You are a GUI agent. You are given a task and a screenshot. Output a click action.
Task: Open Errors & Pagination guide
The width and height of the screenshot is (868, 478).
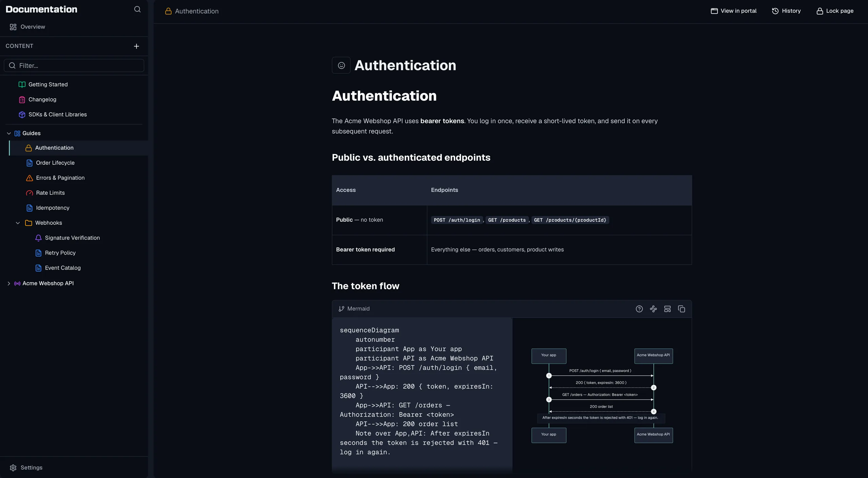pos(60,178)
